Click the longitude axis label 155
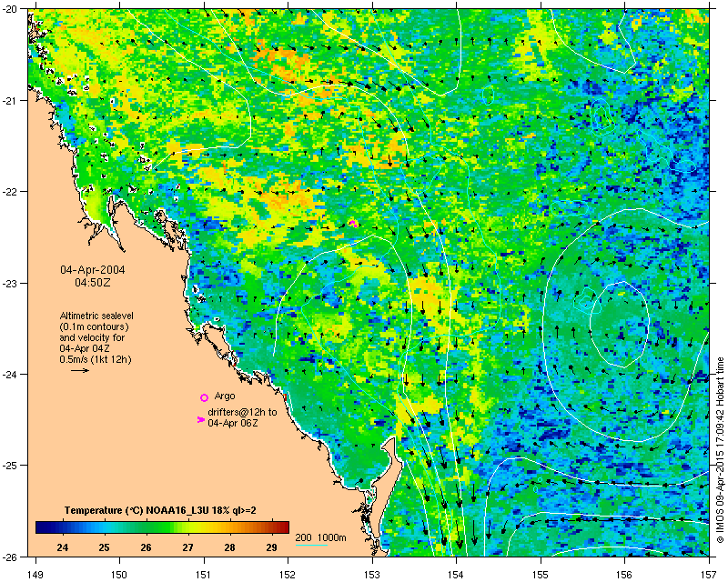 point(541,575)
